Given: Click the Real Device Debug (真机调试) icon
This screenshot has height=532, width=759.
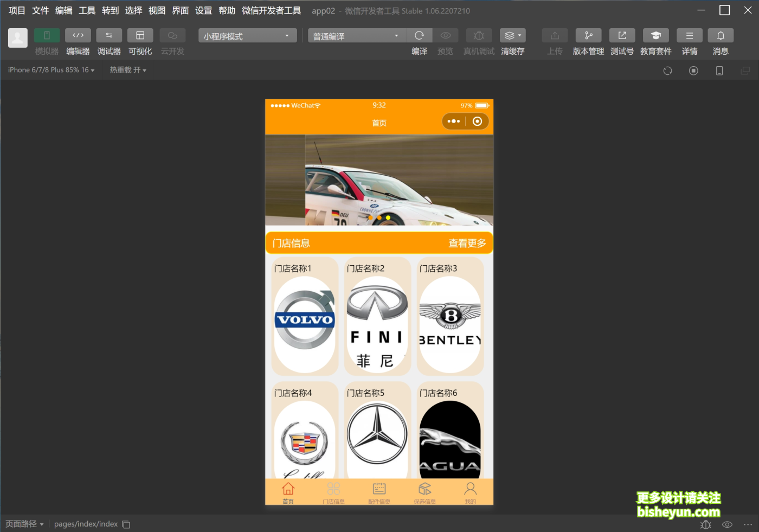Looking at the screenshot, I should [x=479, y=35].
